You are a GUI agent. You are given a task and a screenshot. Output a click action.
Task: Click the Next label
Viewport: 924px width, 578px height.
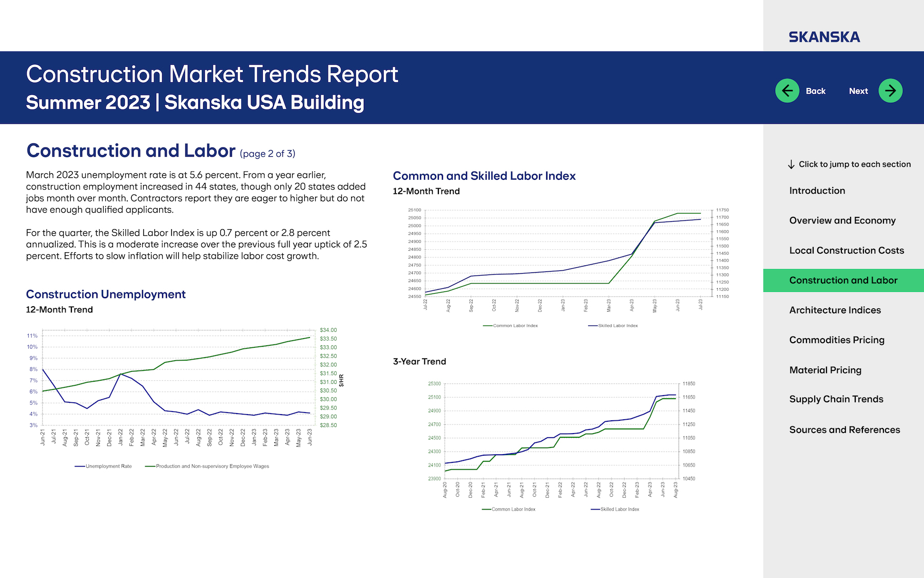858,91
